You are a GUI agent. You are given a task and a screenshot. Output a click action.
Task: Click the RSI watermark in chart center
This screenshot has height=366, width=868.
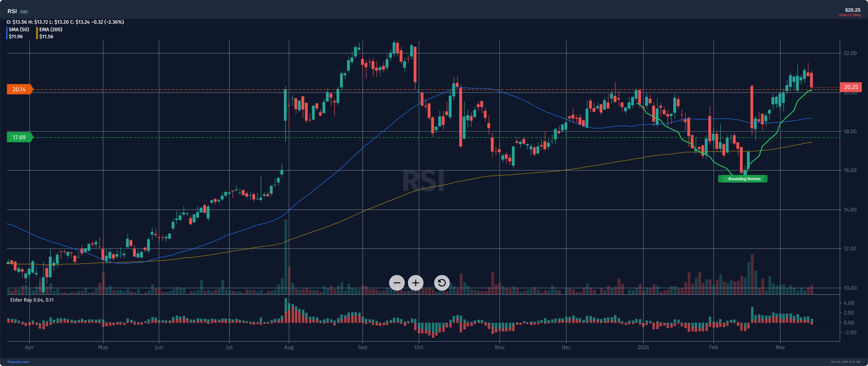click(x=423, y=181)
